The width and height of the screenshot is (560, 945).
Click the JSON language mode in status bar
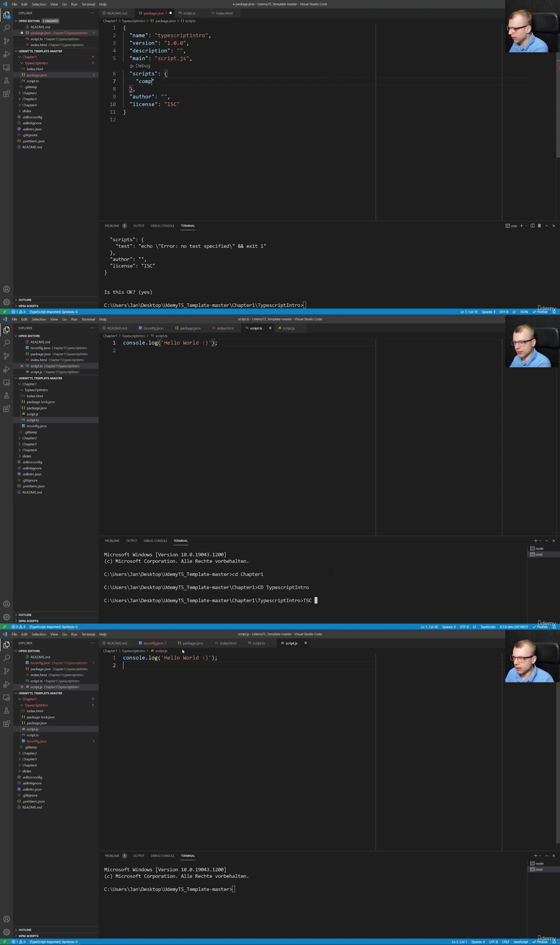524,312
